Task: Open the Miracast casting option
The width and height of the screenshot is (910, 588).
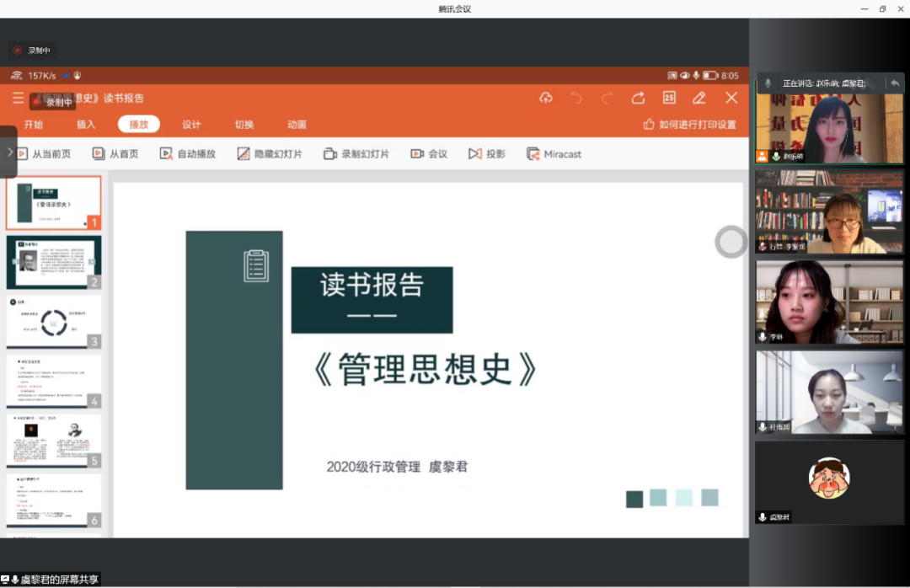Action: click(x=554, y=154)
